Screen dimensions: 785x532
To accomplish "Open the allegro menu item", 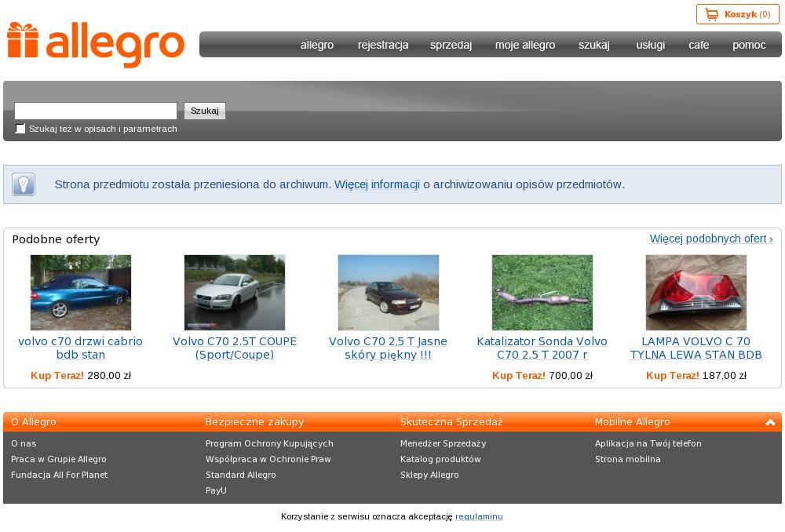I will (x=317, y=45).
